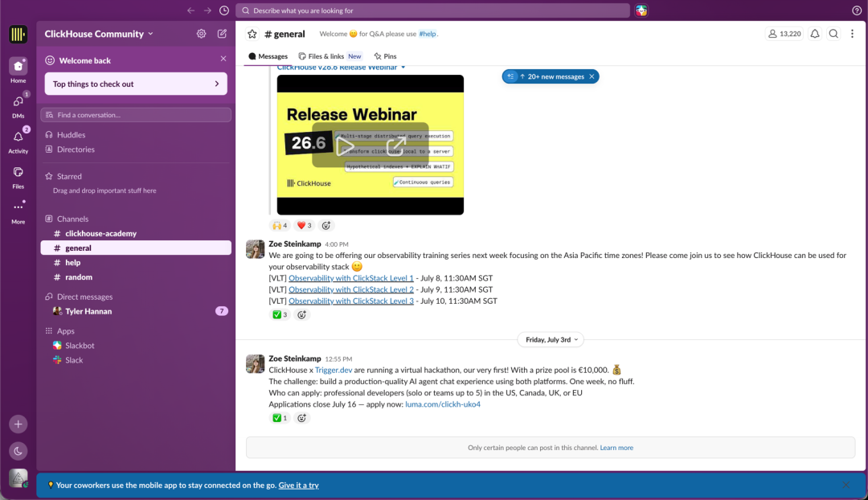This screenshot has width=868, height=500.
Task: Open the clickhouse-academy channel
Action: tap(136, 234)
